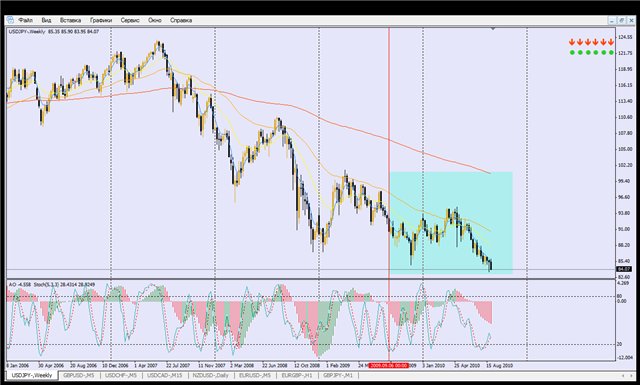Restore the chart window using restore icon
The height and width of the screenshot is (385, 640).
pyautogui.click(x=622, y=20)
